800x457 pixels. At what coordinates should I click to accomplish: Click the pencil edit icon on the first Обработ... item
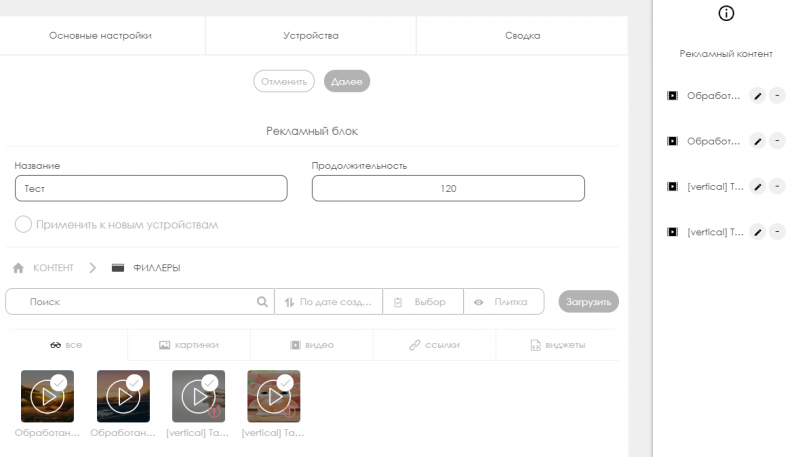pos(758,96)
